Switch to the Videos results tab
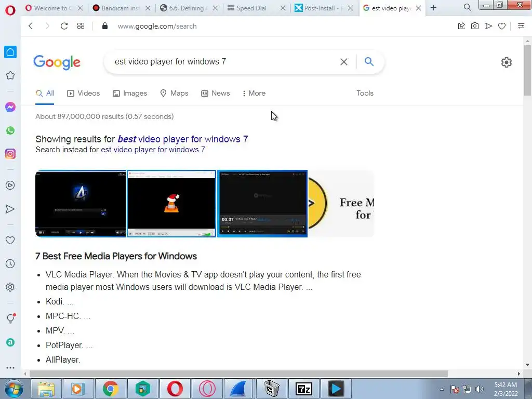Viewport: 532px width, 399px height. pyautogui.click(x=84, y=94)
